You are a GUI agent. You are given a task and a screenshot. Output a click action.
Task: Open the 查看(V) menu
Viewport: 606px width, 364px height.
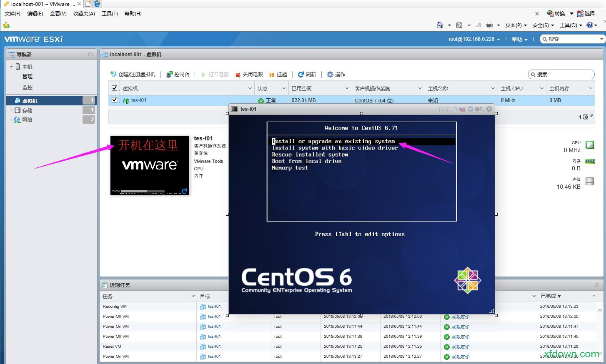pos(58,13)
